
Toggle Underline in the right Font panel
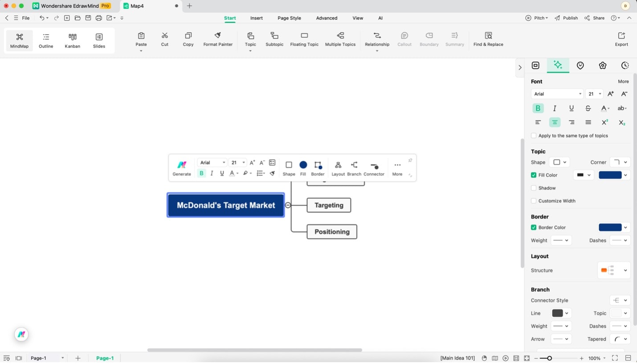click(572, 108)
